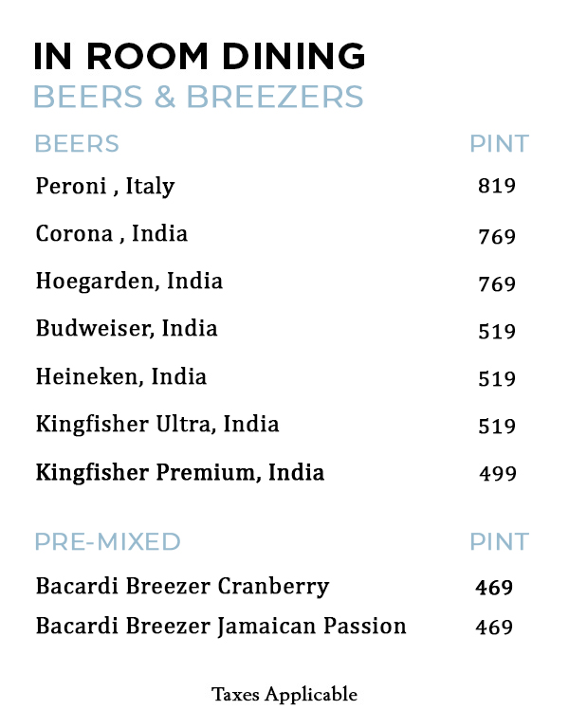Click the Taxes Applicable note
Viewport: 569px width, 728px height.
click(284, 695)
